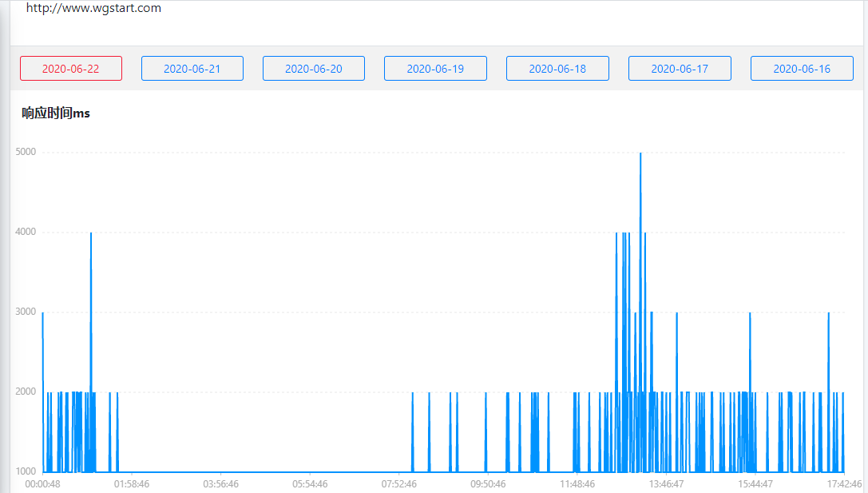
Task: Click the http://www.wgstart.com URL text
Action: [93, 8]
